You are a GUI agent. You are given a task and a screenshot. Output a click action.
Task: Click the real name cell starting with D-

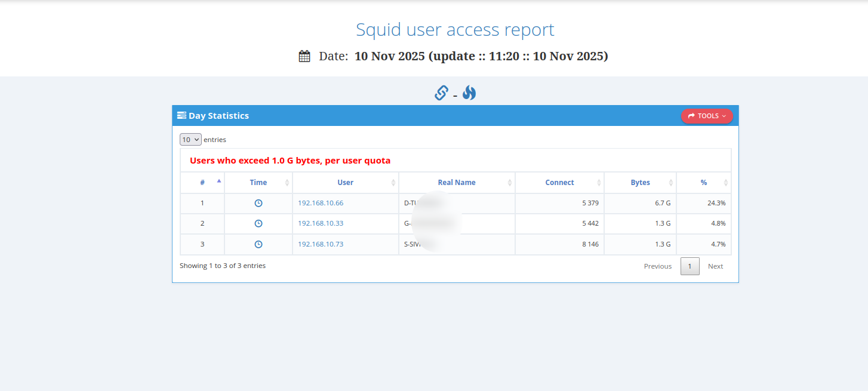[x=457, y=203]
